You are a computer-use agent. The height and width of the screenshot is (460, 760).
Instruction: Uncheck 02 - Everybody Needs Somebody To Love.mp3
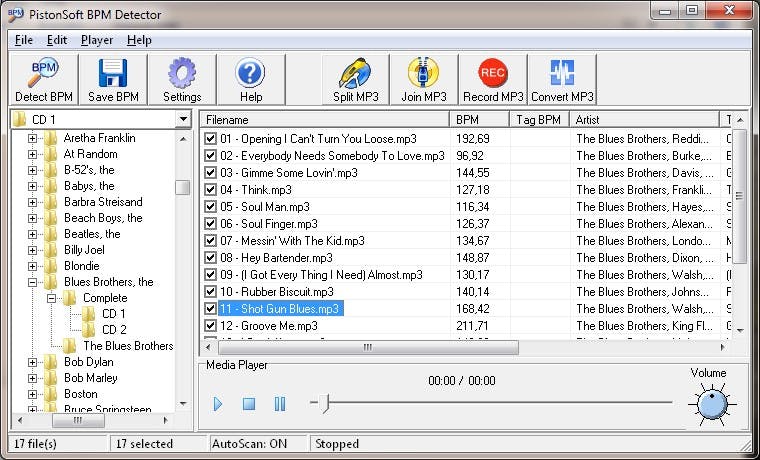pos(210,156)
